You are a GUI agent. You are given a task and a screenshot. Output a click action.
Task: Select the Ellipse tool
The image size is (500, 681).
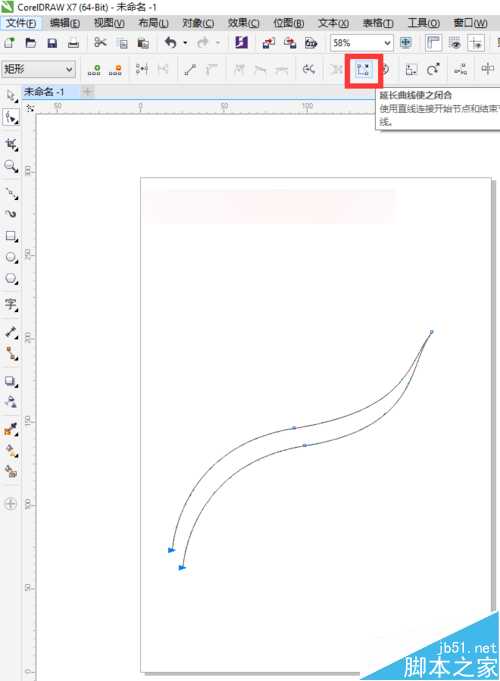(11, 258)
